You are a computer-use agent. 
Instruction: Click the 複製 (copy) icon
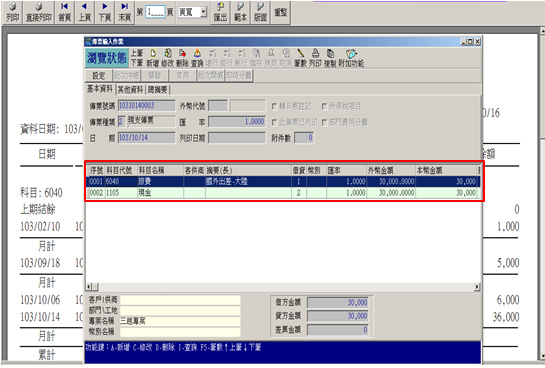click(330, 58)
